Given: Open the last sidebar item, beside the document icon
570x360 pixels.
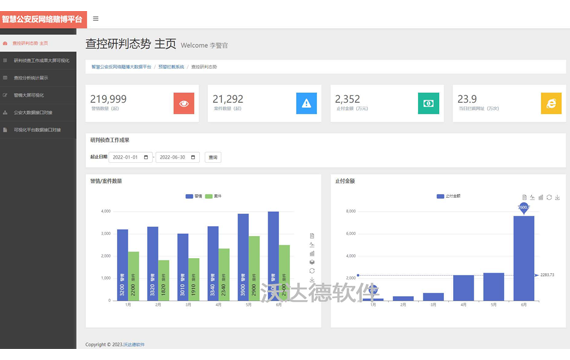Looking at the screenshot, I should (x=38, y=130).
